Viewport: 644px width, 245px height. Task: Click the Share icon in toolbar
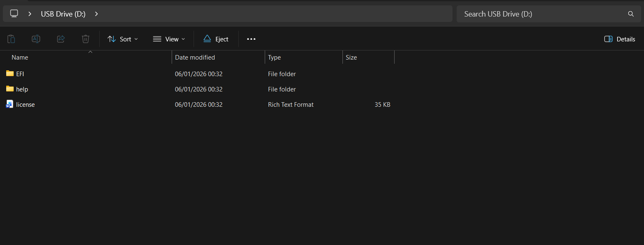coord(61,39)
